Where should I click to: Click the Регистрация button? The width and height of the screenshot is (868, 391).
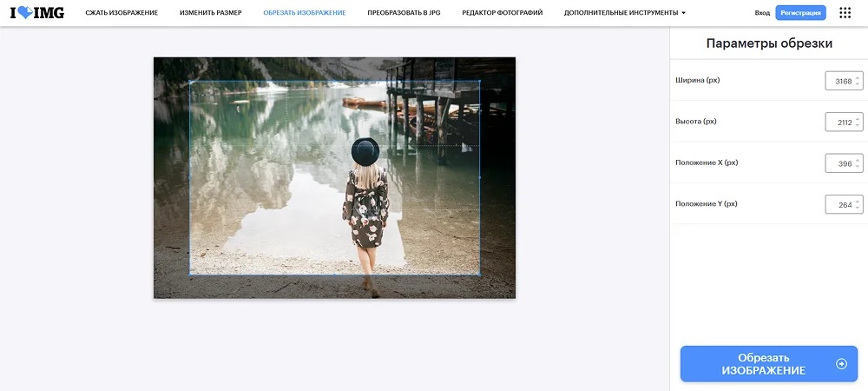[x=800, y=13]
